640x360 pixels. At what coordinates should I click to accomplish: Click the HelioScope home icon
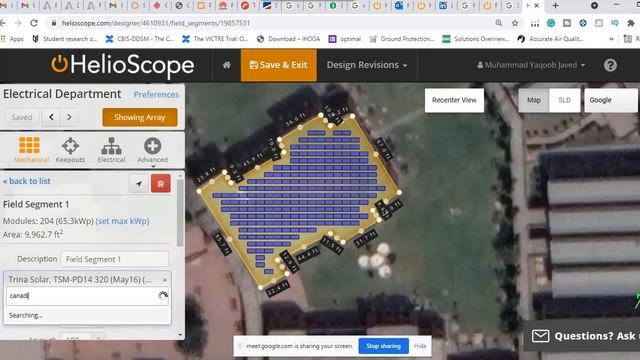[x=227, y=65]
